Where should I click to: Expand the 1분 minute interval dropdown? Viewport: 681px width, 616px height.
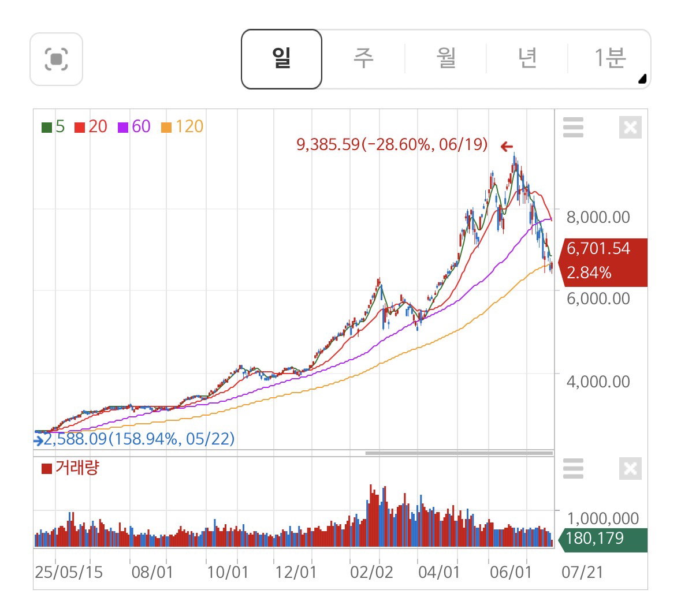tap(609, 59)
